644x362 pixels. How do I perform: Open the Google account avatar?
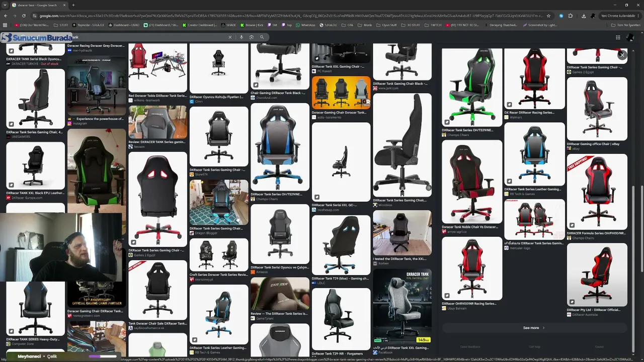tap(630, 37)
